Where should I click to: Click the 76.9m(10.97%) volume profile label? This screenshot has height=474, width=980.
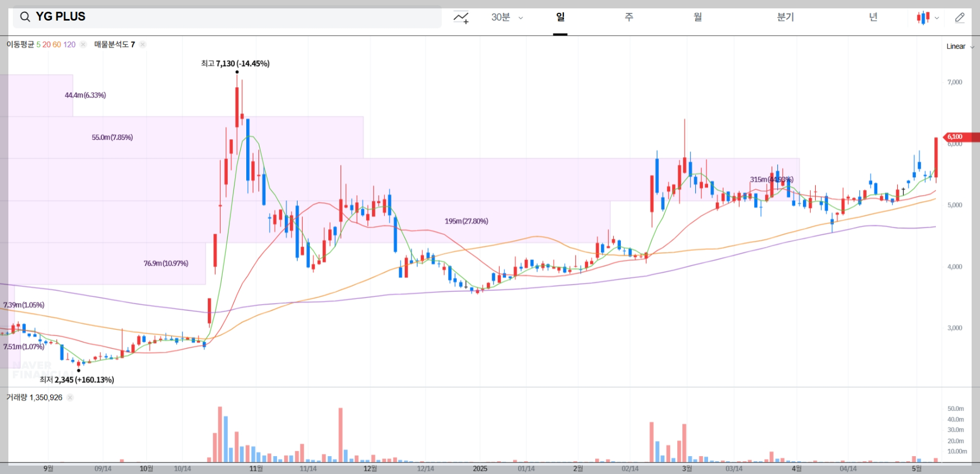166,263
